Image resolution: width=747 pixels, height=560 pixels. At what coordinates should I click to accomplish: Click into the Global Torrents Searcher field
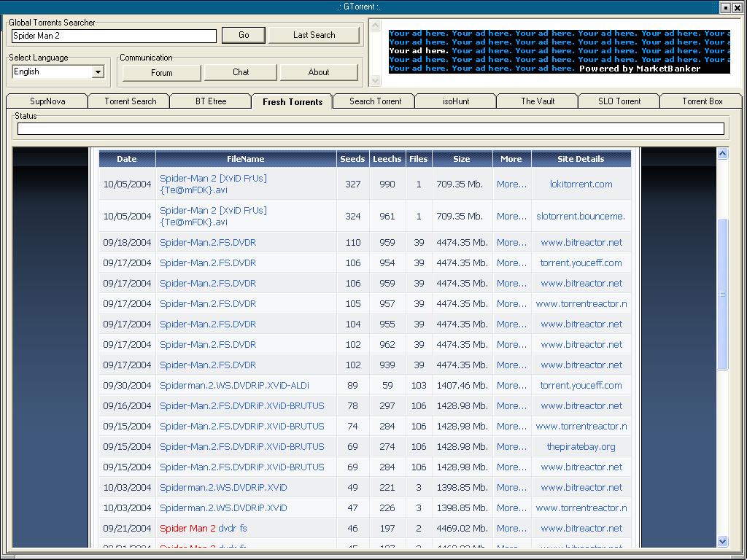coord(114,36)
